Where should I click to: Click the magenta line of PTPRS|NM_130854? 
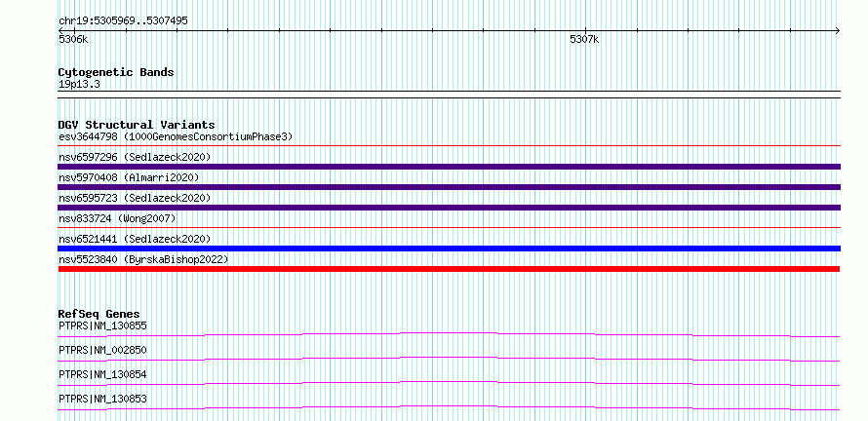pos(449,382)
